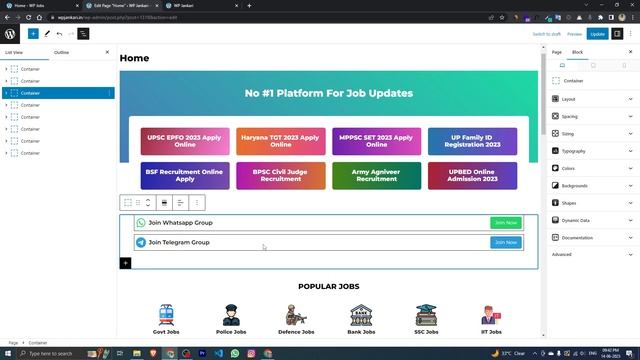Switch to the Outline tab
Viewport: 640px width, 360px height.
[62, 53]
